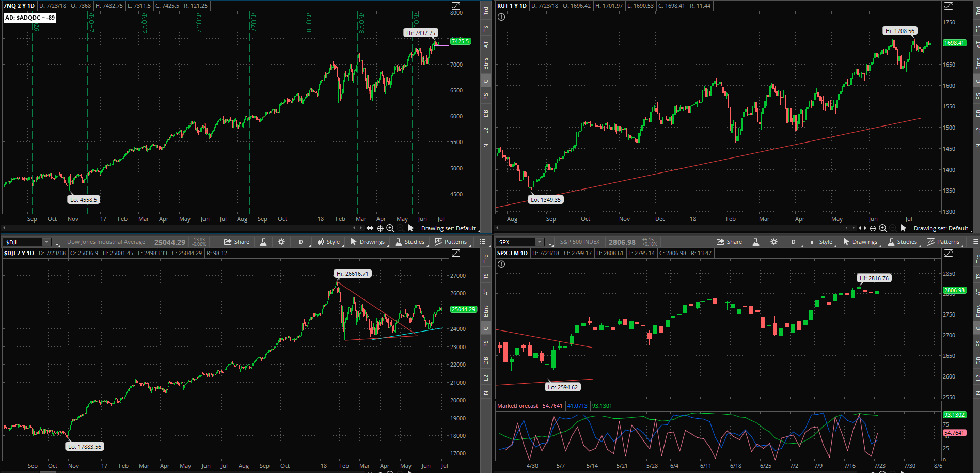980x473 pixels.
Task: Expand the $DJI symbol dropdown arrow
Action: click(x=46, y=242)
